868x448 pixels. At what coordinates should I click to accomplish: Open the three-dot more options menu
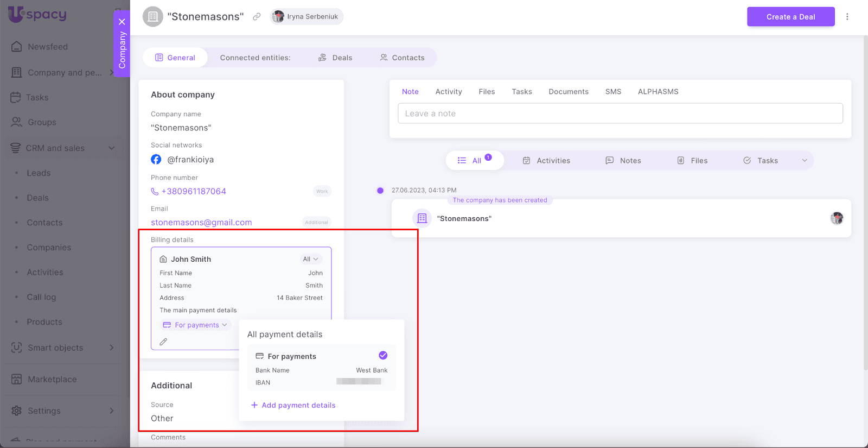pos(847,17)
